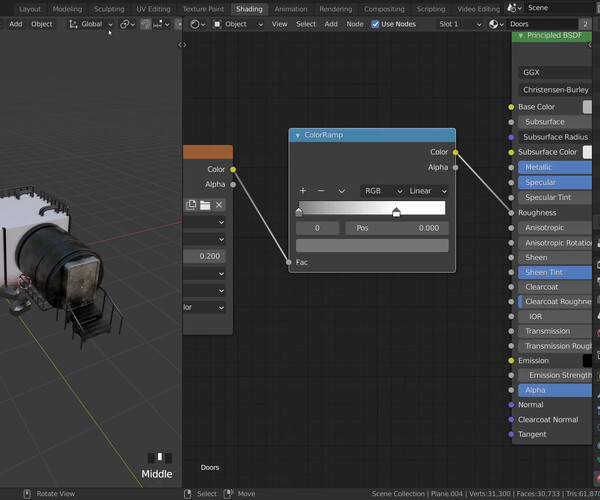Open the node editor Select menu

[x=306, y=24]
